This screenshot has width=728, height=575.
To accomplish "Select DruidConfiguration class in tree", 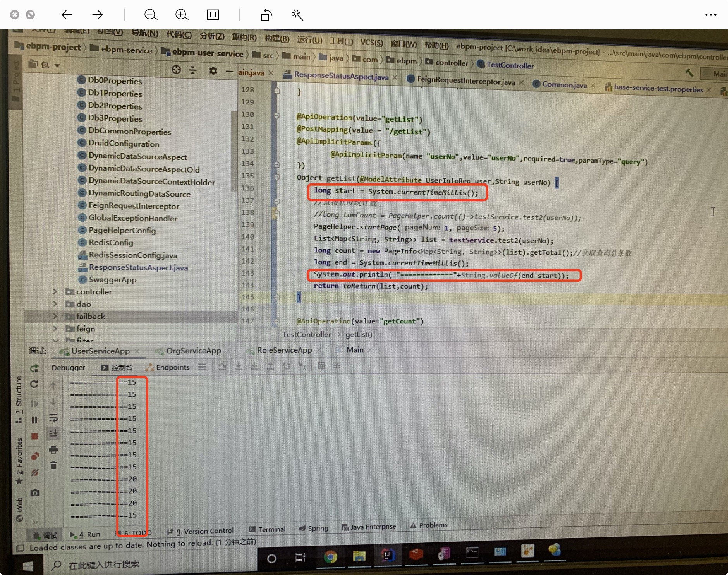I will pos(124,144).
